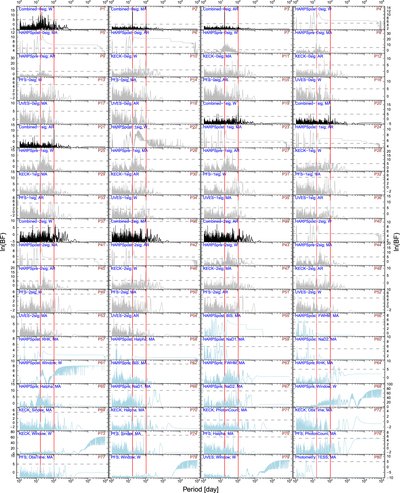Select the 'PFS; Window; W' panel label
Image resolution: width=400 pixels, height=493 pixels.
[x=126, y=457]
